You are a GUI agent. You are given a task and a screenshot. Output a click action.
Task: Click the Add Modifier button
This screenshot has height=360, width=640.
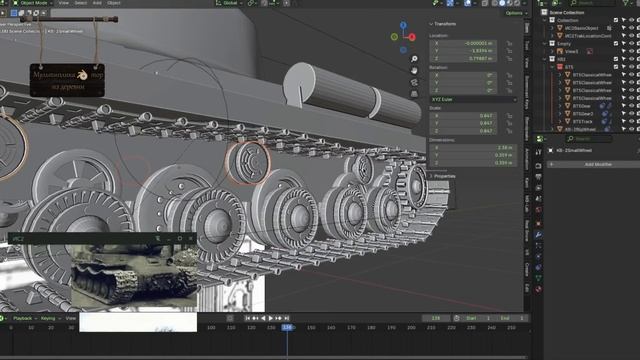click(593, 164)
